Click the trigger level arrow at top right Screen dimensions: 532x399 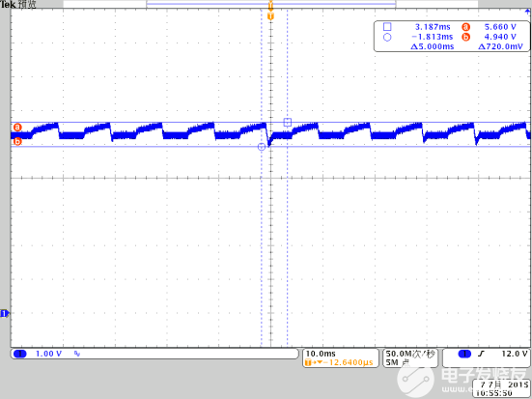[528, 13]
